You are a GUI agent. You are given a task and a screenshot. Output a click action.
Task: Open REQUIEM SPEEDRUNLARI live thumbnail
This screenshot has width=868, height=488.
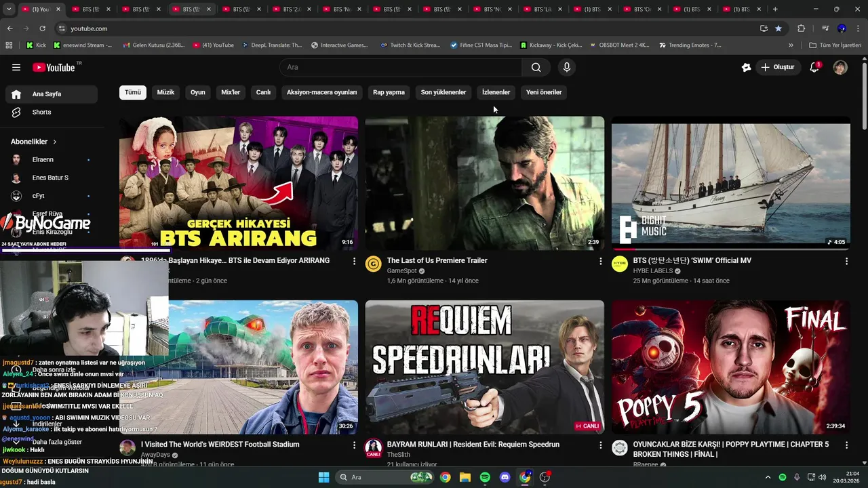tap(484, 367)
